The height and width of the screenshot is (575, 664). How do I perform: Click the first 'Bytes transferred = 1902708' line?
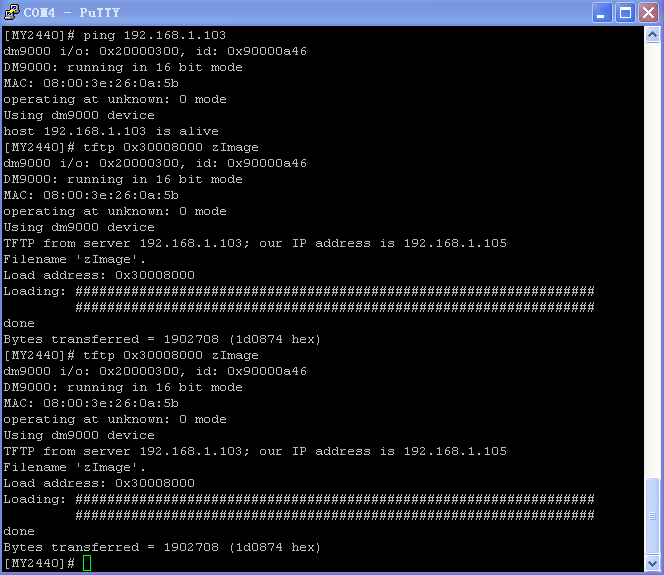(x=162, y=339)
